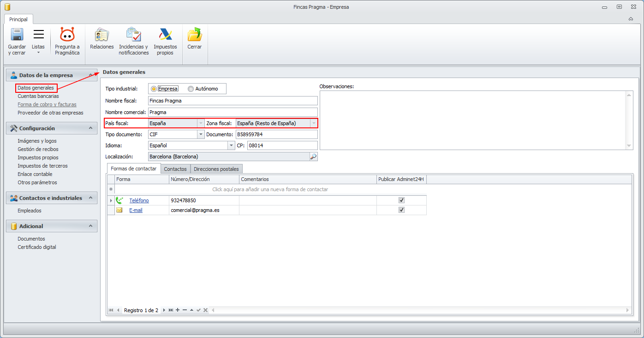Image resolution: width=644 pixels, height=338 pixels.
Task: Click the application database icon in title bar
Action: click(x=7, y=7)
